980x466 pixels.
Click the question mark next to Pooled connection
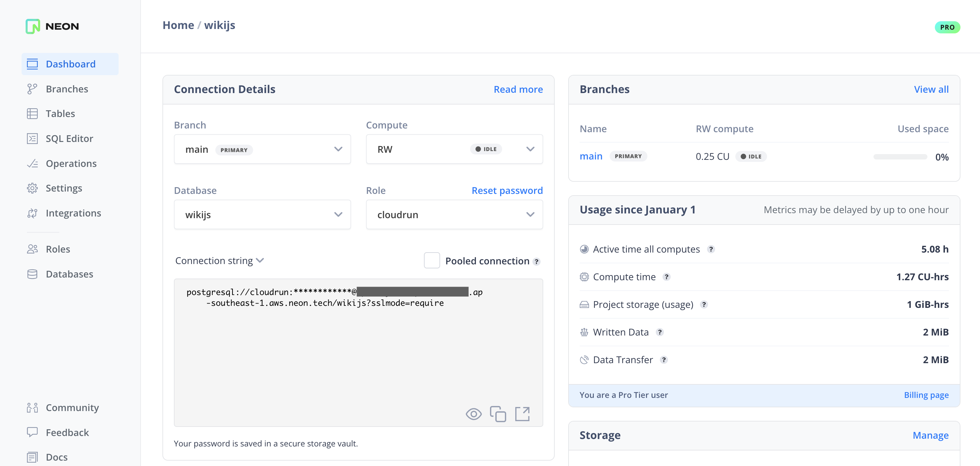(537, 262)
